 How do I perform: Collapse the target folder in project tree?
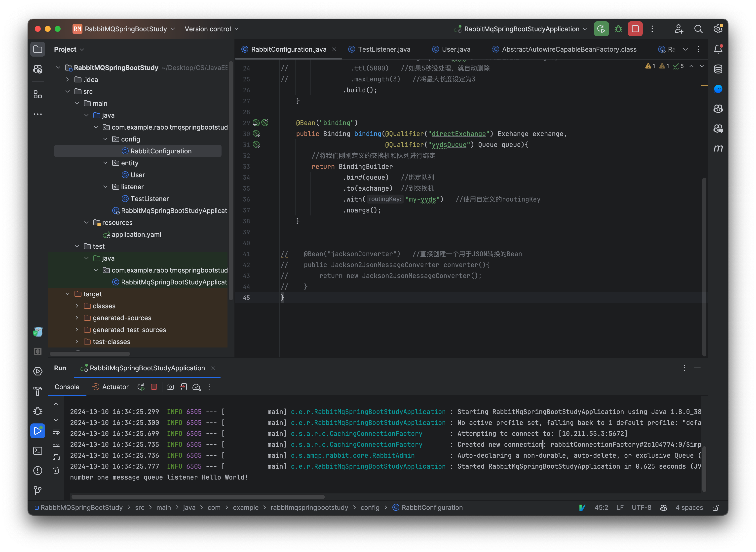pyautogui.click(x=68, y=294)
